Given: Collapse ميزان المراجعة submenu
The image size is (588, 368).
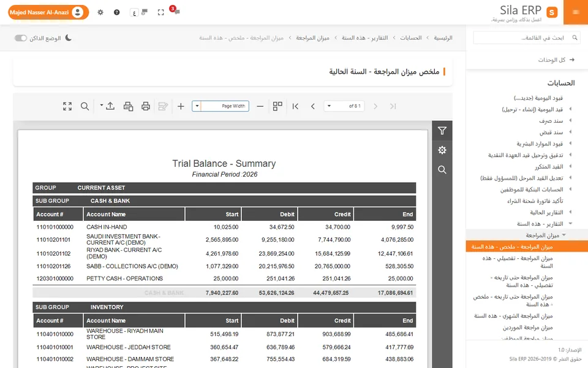Looking at the screenshot, I should pos(542,235).
